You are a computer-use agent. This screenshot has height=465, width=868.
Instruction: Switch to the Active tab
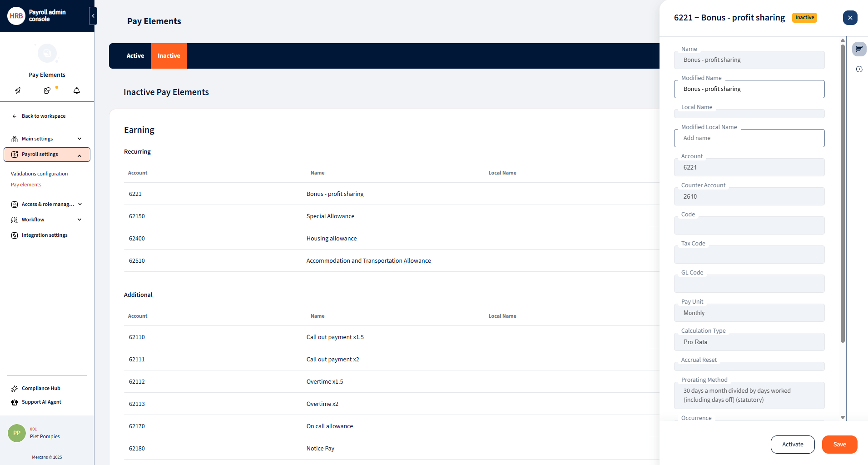(x=135, y=56)
